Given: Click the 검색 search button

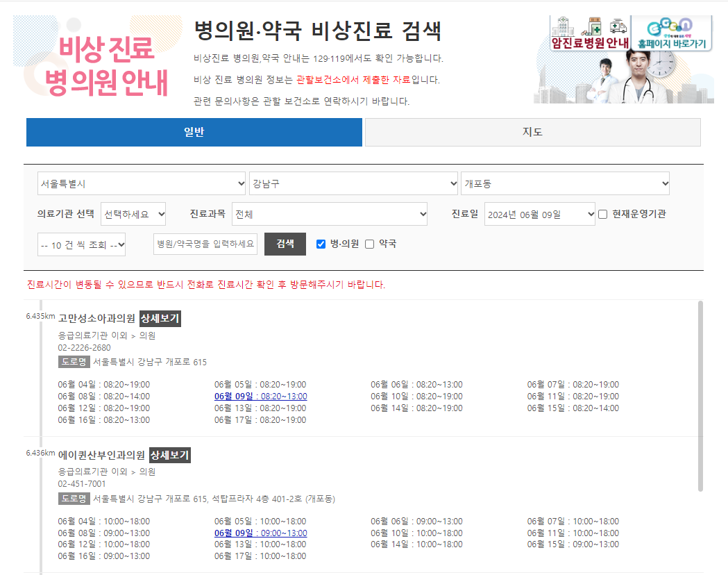Looking at the screenshot, I should pos(285,244).
